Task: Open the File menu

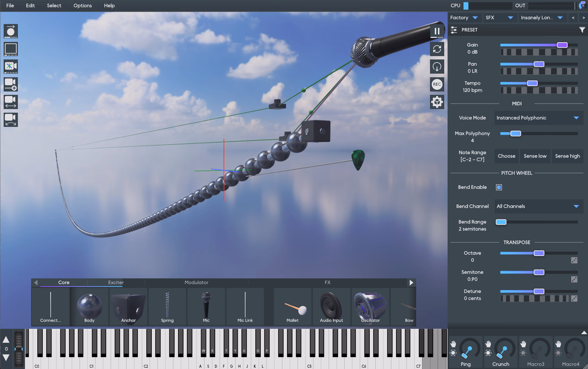Action: 10,6
